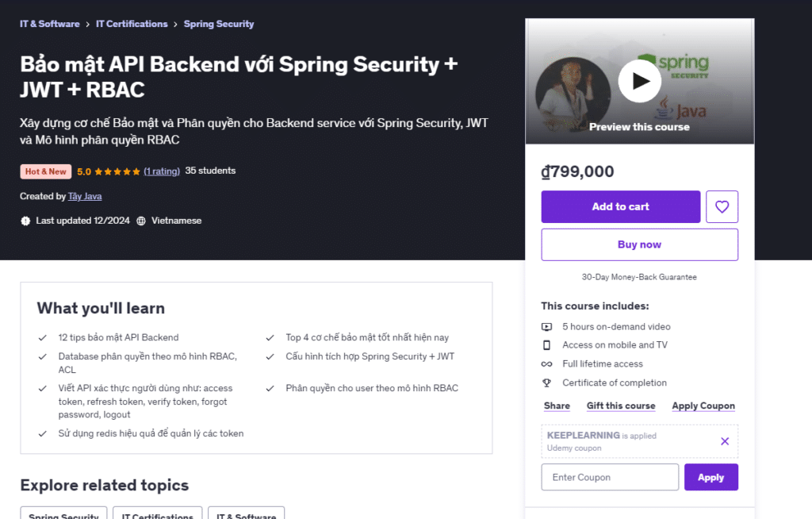
Task: Add the course to cart
Action: point(620,206)
